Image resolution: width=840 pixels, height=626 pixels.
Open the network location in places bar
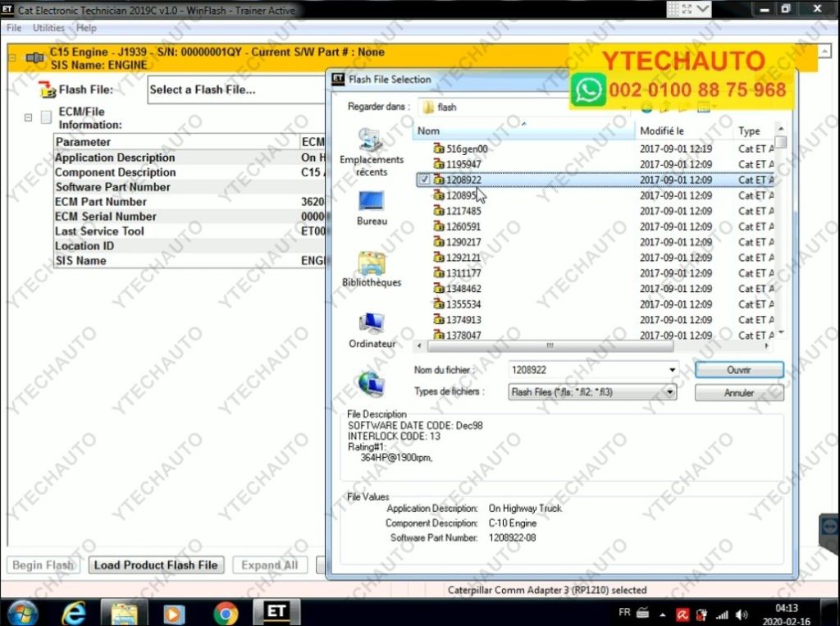(372, 384)
